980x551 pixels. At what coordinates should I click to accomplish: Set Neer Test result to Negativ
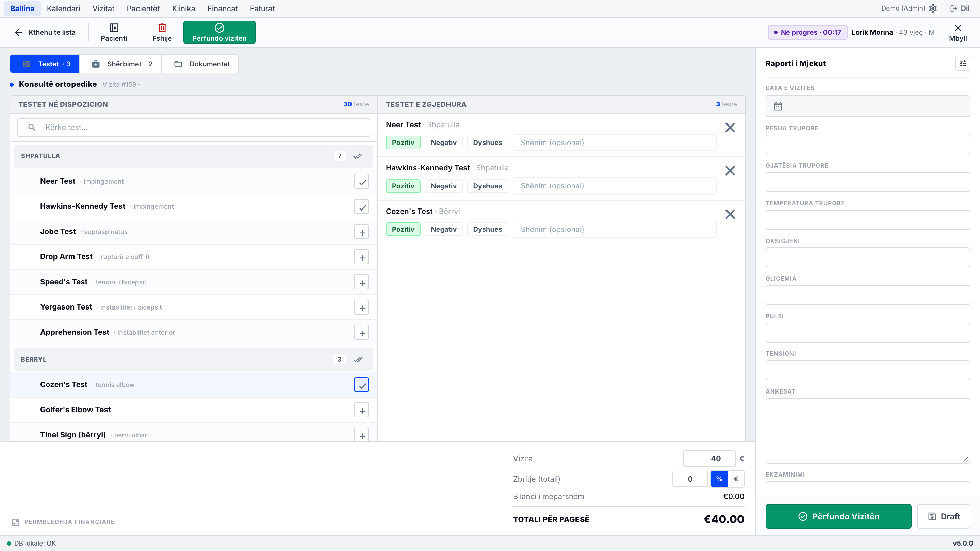point(444,143)
